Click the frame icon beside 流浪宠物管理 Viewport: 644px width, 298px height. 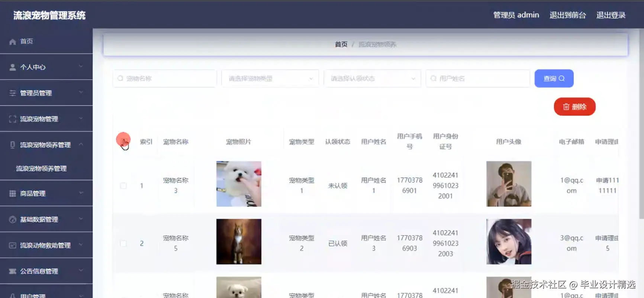coord(13,119)
